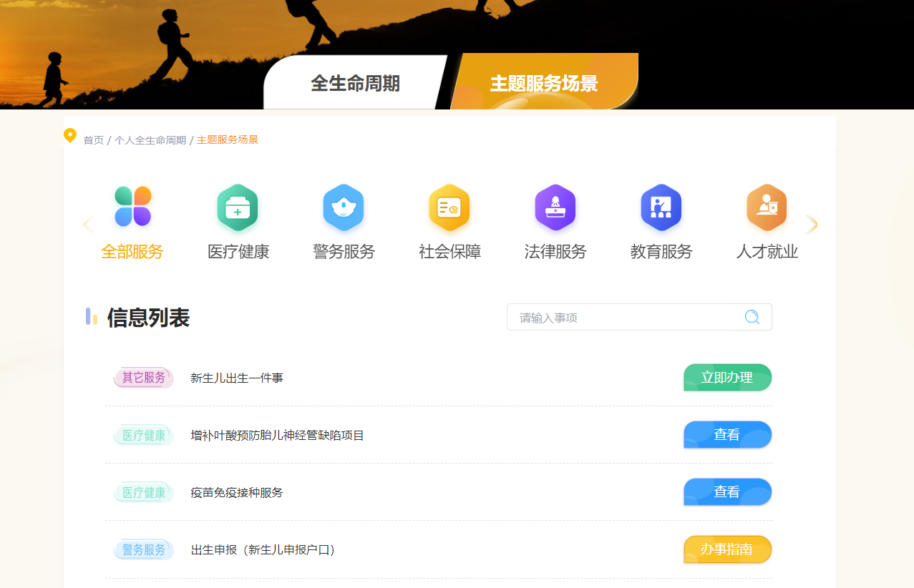This screenshot has height=588, width=914.
Task: Open the 出生申报（新生儿申报户口）list item
Action: [x=263, y=550]
